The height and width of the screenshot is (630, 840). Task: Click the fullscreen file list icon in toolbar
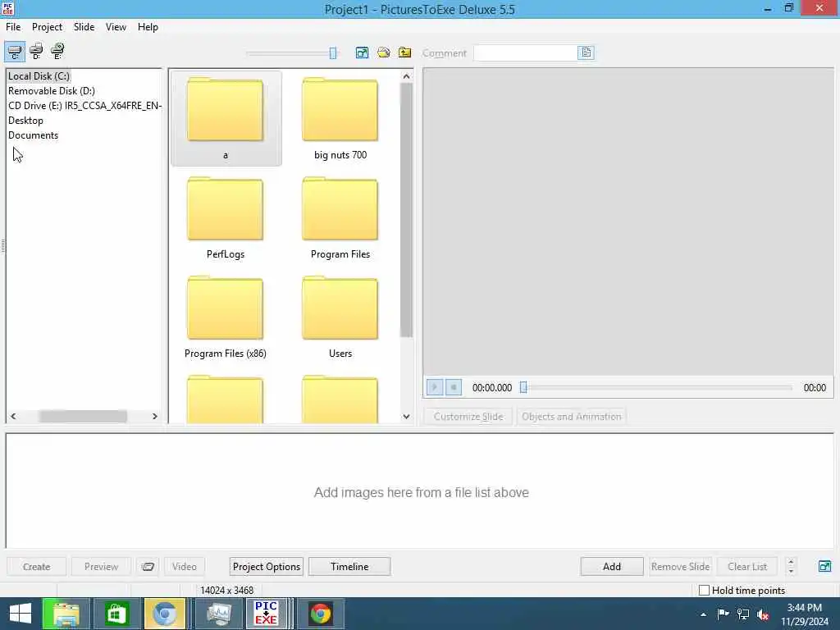tap(362, 52)
